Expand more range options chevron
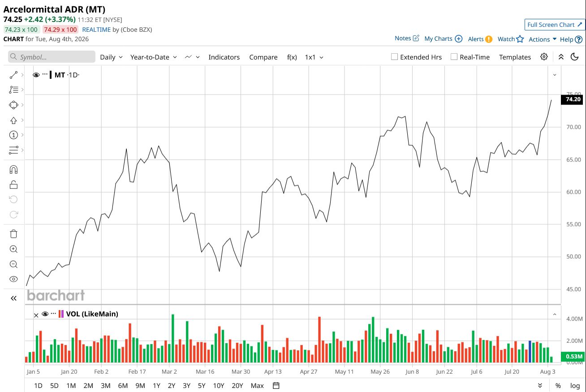The image size is (586, 392). (x=540, y=386)
